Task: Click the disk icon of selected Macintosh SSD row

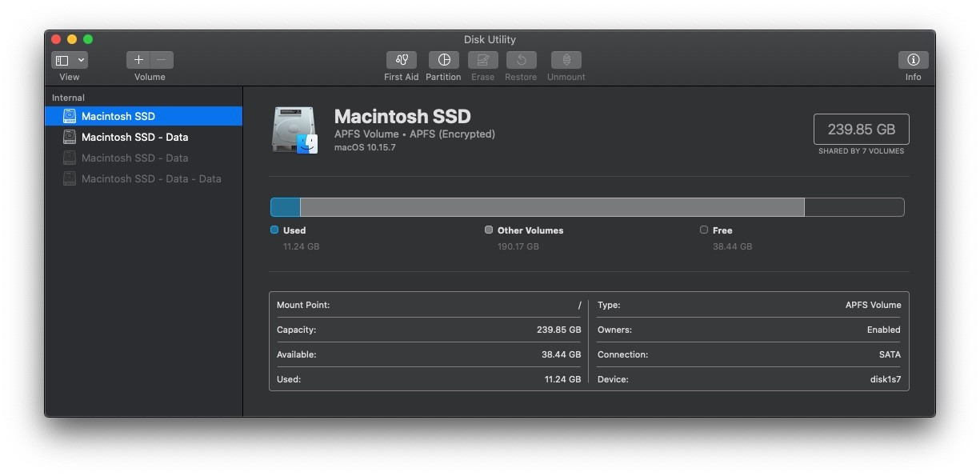Action: point(70,116)
